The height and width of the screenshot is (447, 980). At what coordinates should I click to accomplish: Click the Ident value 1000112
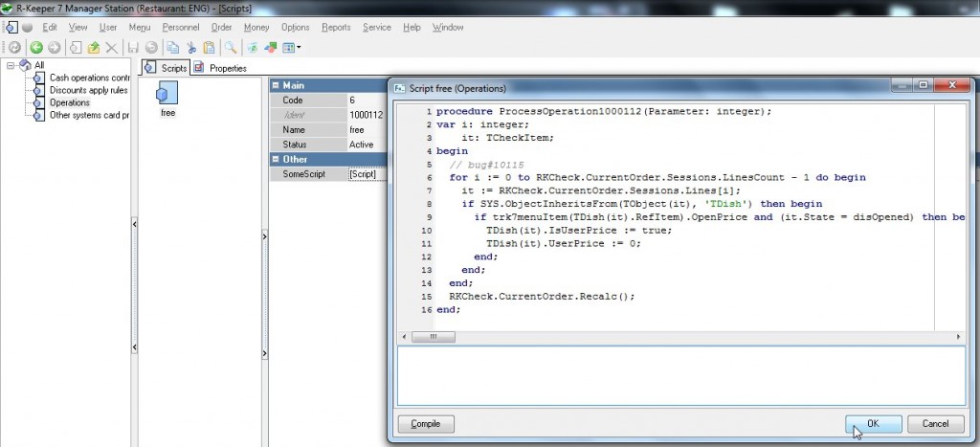367,115
